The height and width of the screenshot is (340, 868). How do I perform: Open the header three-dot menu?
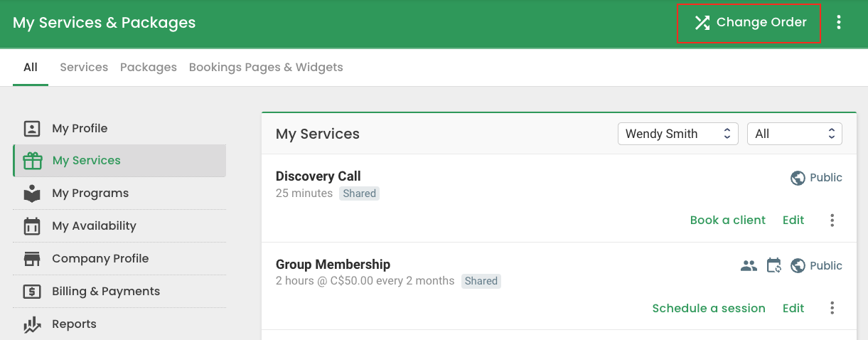coord(839,23)
